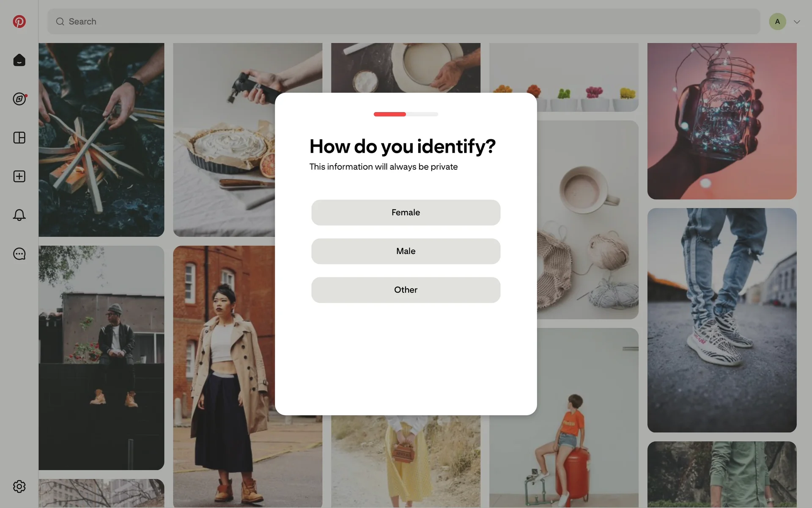Click the profile avatar A
This screenshot has height=508, width=812.
point(777,22)
